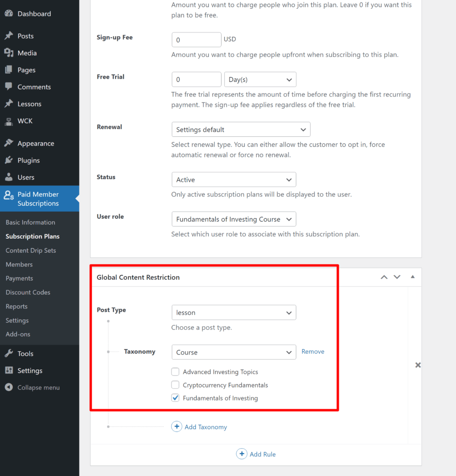Uncheck Fundamentals of Investing checkbox

175,398
